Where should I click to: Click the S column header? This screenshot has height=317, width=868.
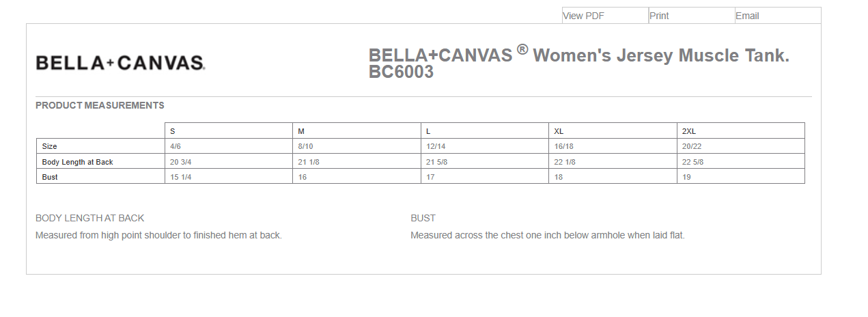click(229, 130)
